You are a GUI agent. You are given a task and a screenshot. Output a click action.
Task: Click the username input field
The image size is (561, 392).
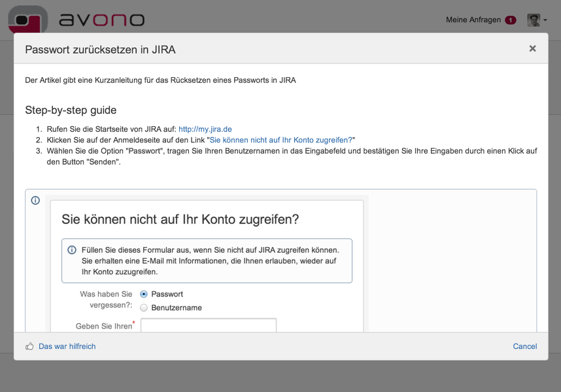[x=209, y=325]
